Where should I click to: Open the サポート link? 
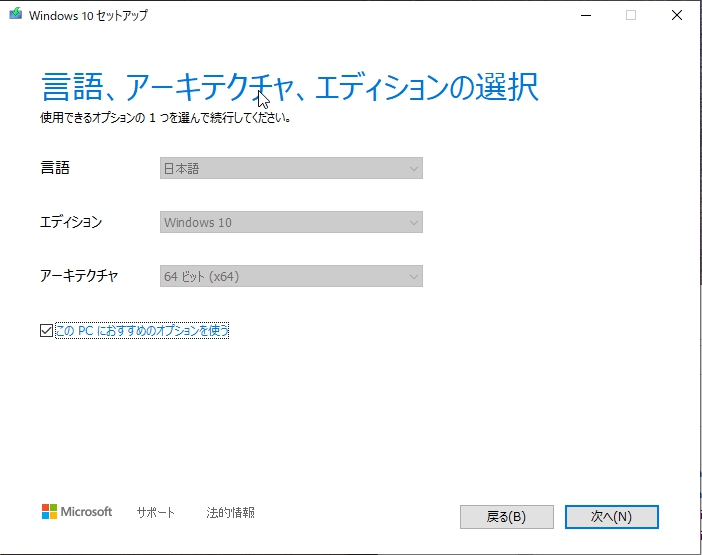click(156, 512)
